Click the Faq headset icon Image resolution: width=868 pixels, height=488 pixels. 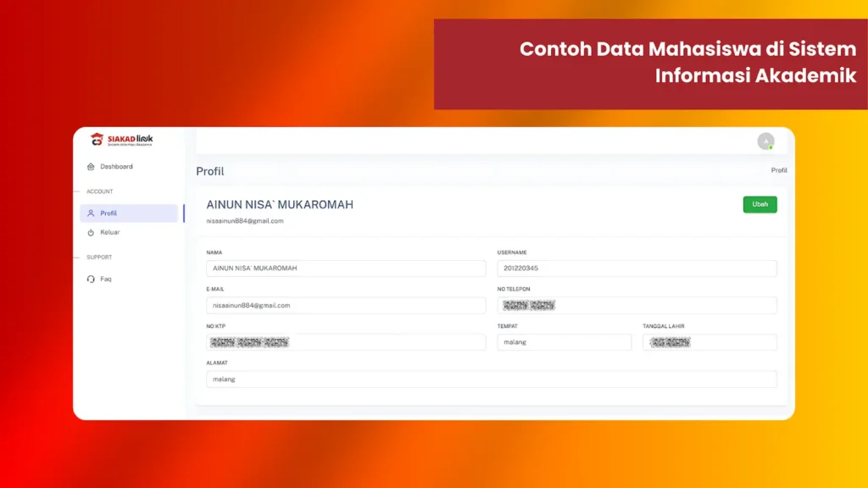(91, 279)
